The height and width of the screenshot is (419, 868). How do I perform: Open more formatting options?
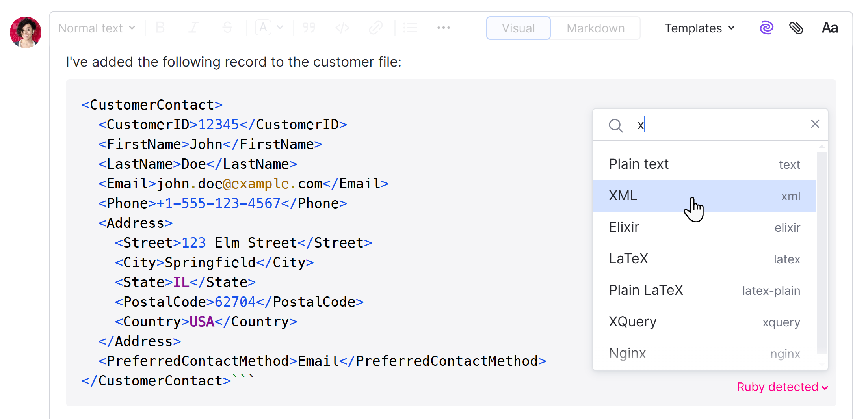pos(444,28)
